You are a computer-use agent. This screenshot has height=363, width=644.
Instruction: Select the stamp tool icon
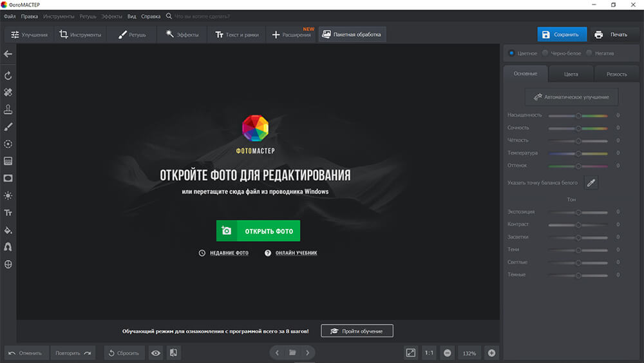(x=8, y=110)
